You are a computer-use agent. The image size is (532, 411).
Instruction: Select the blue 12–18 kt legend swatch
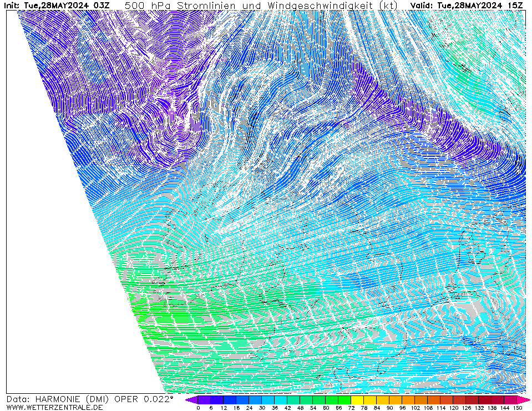[x=230, y=400]
